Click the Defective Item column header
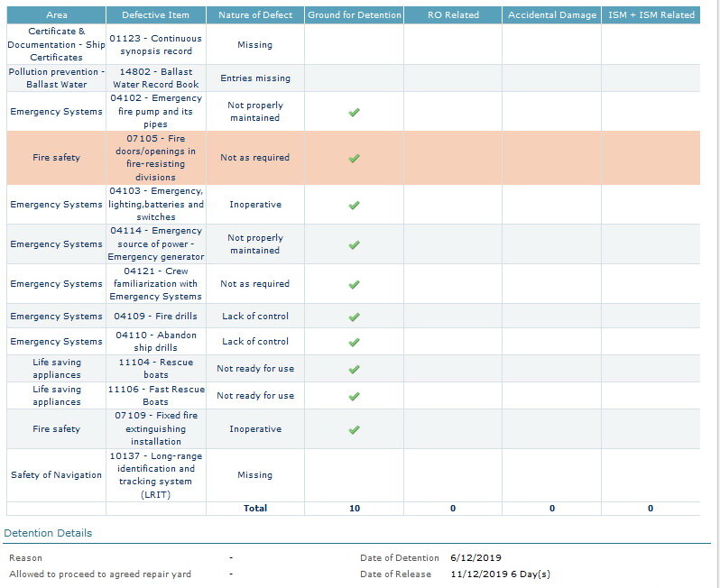The height and width of the screenshot is (588, 720). 156,15
